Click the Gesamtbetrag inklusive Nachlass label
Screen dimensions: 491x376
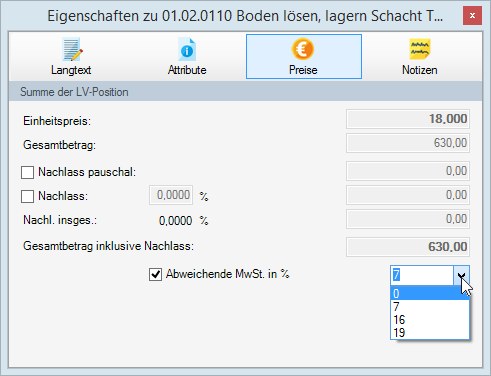tap(108, 246)
